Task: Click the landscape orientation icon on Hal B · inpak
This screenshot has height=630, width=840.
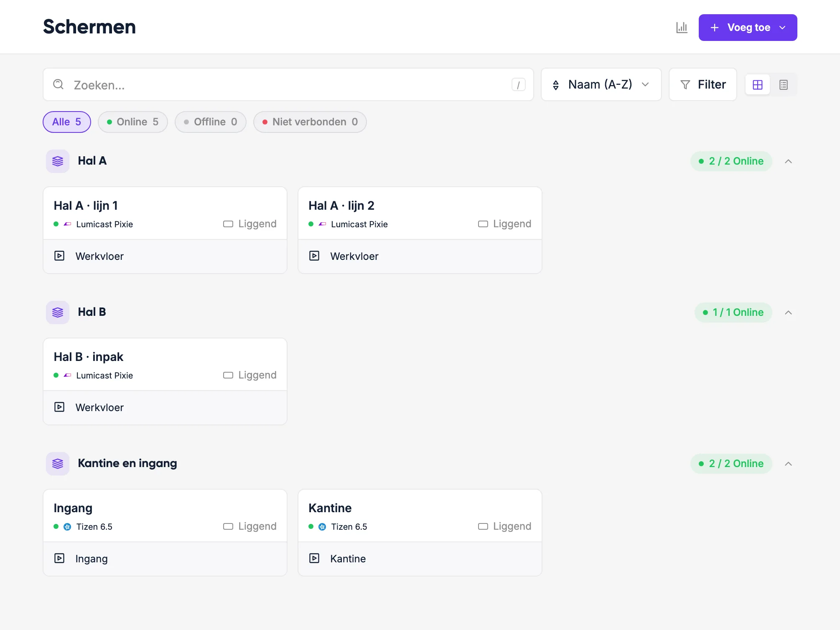Action: [228, 375]
